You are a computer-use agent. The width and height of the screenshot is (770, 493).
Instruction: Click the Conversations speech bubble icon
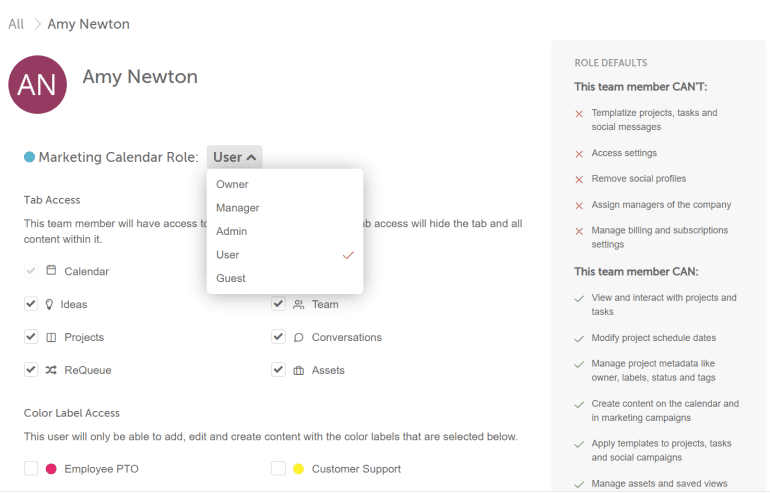[298, 337]
